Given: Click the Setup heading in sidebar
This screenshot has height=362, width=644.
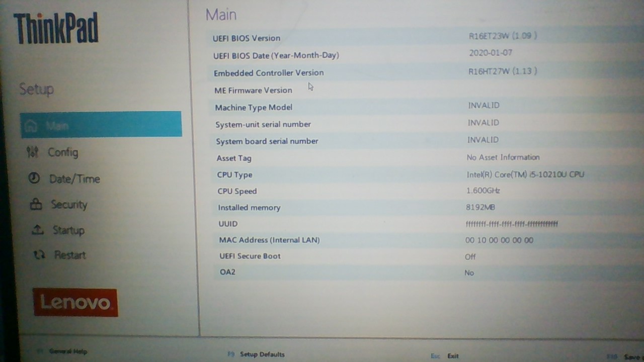Looking at the screenshot, I should 36,89.
